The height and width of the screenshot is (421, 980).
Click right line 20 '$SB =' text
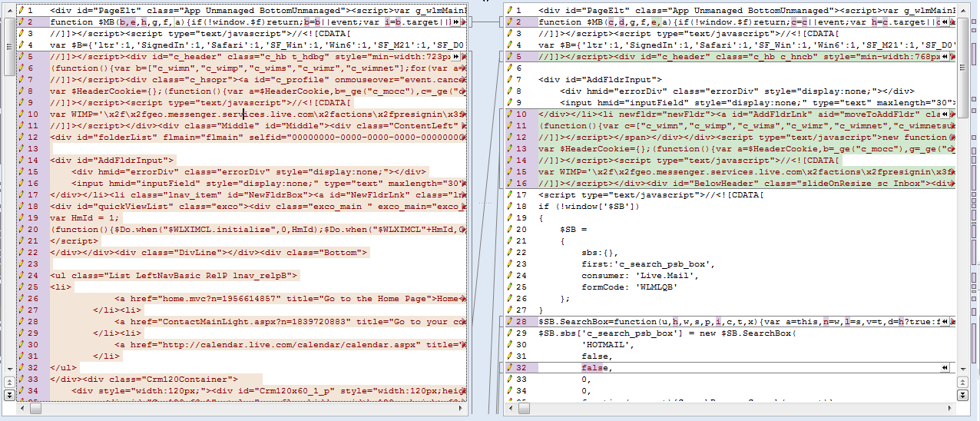574,229
